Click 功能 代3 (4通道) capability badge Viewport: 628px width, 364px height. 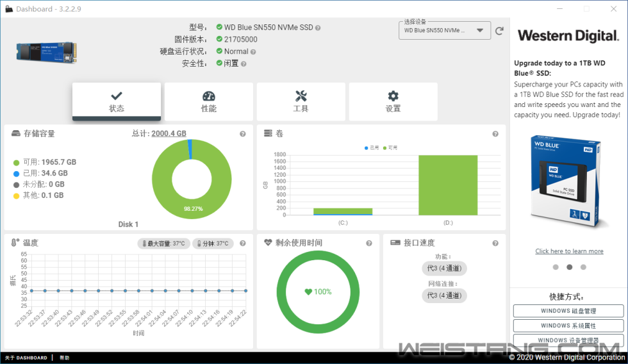click(444, 269)
